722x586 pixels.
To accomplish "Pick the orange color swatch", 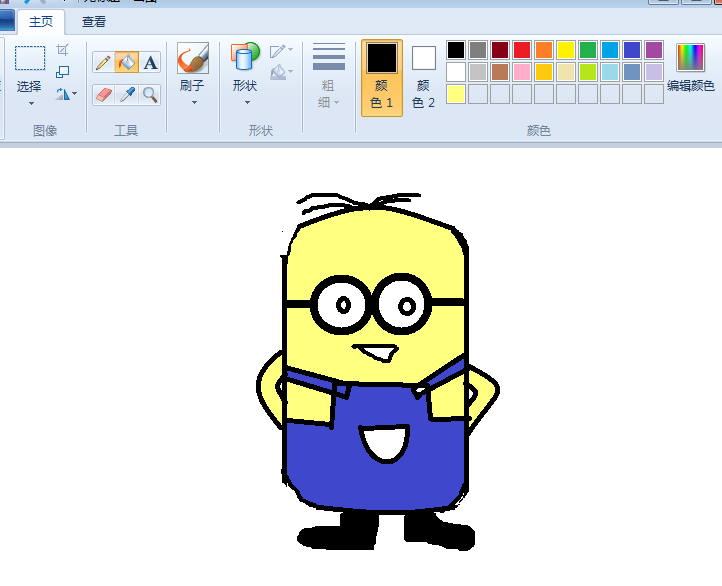I will 544,50.
